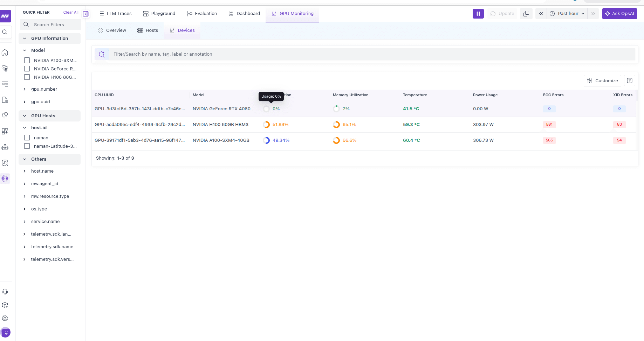Tick the naman host.id checkbox
Image resolution: width=644 pixels, height=341 pixels.
pyautogui.click(x=27, y=138)
